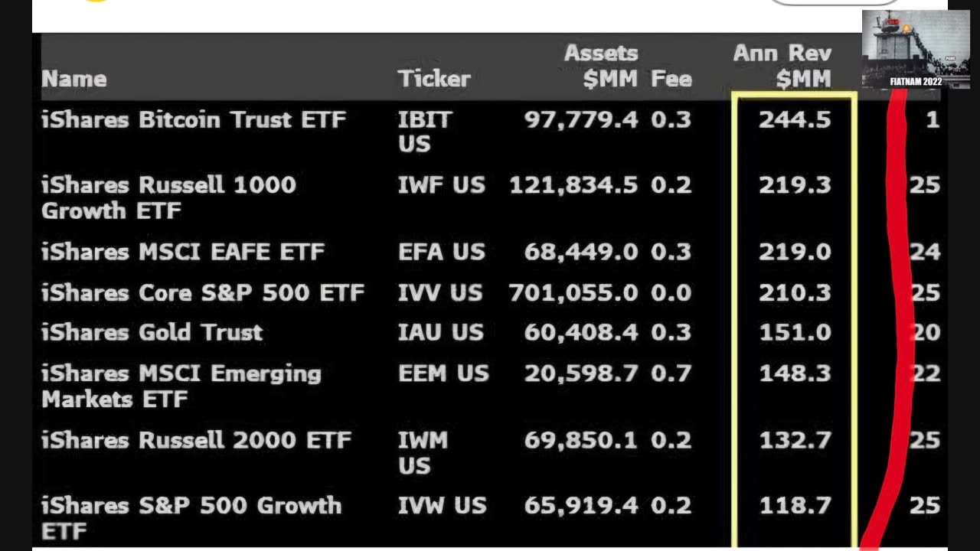The image size is (980, 551).
Task: Click the Ticker column header
Action: (434, 79)
